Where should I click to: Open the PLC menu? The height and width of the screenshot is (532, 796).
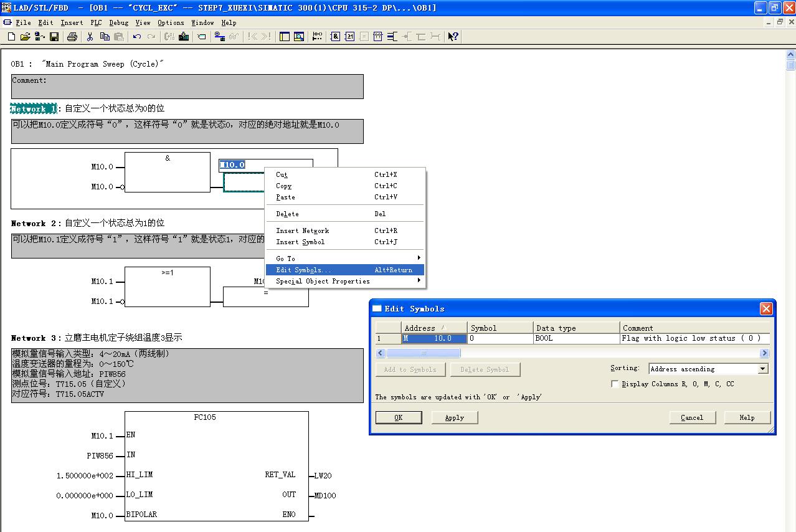click(x=96, y=22)
